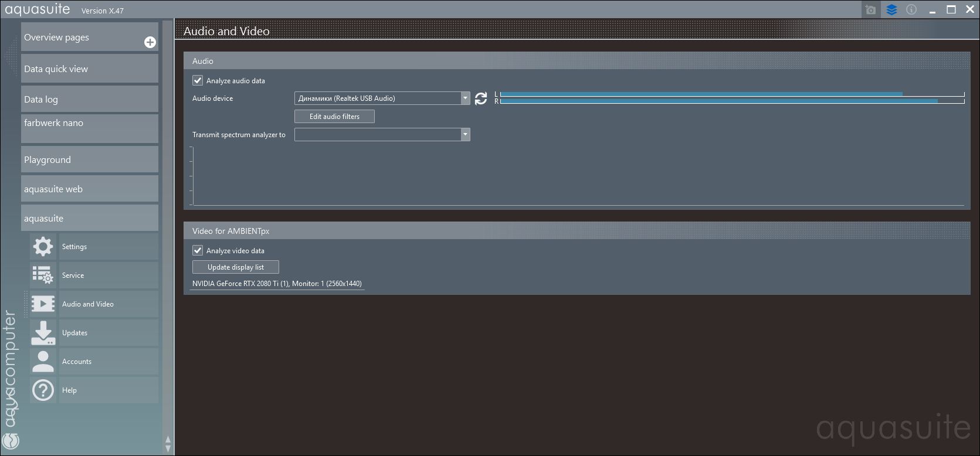Click the Accounts person icon
Image resolution: width=980 pixels, height=456 pixels.
(x=43, y=362)
